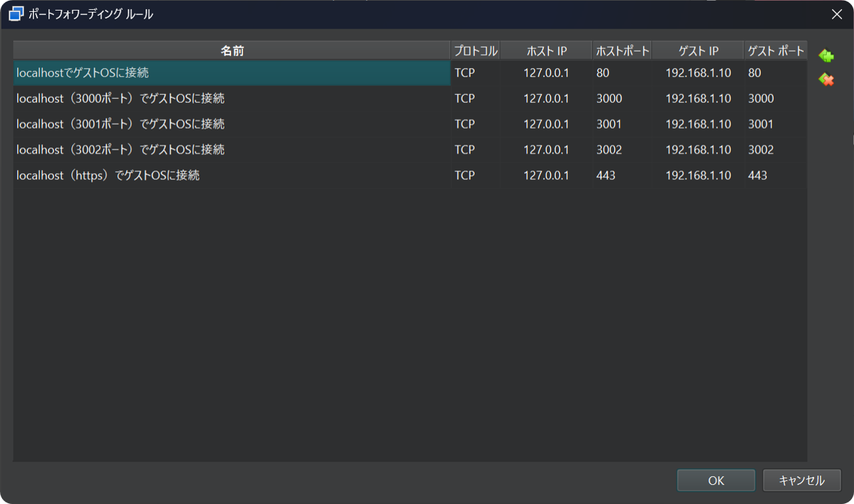The height and width of the screenshot is (504, 854).
Task: Click guest IP 192.168.1.10 in 3000ポート row
Action: coord(699,98)
